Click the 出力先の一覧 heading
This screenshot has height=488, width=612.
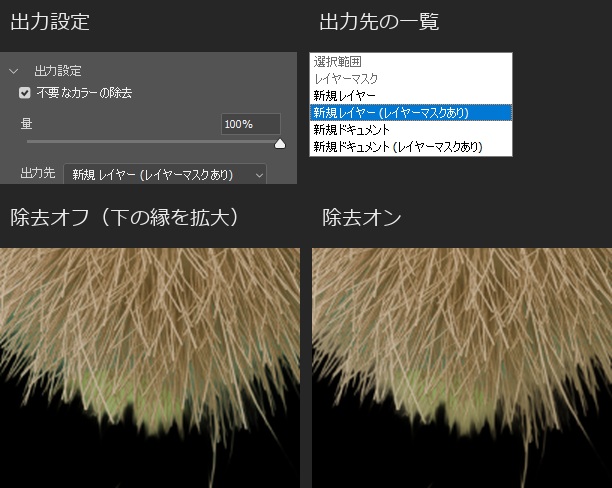[x=379, y=21]
